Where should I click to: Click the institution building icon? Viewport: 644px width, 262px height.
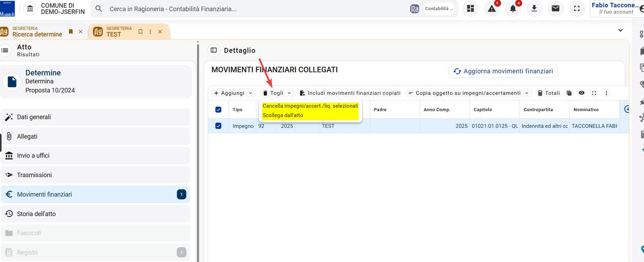(x=30, y=8)
